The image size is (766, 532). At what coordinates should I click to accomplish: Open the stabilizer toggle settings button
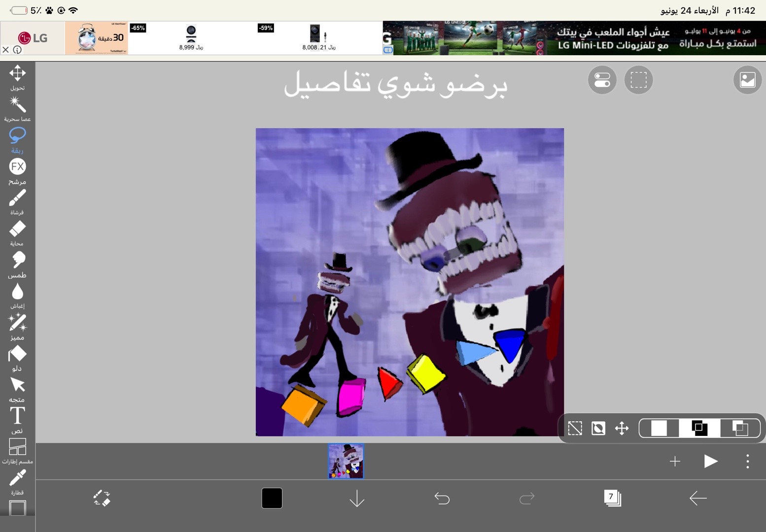[x=602, y=80]
